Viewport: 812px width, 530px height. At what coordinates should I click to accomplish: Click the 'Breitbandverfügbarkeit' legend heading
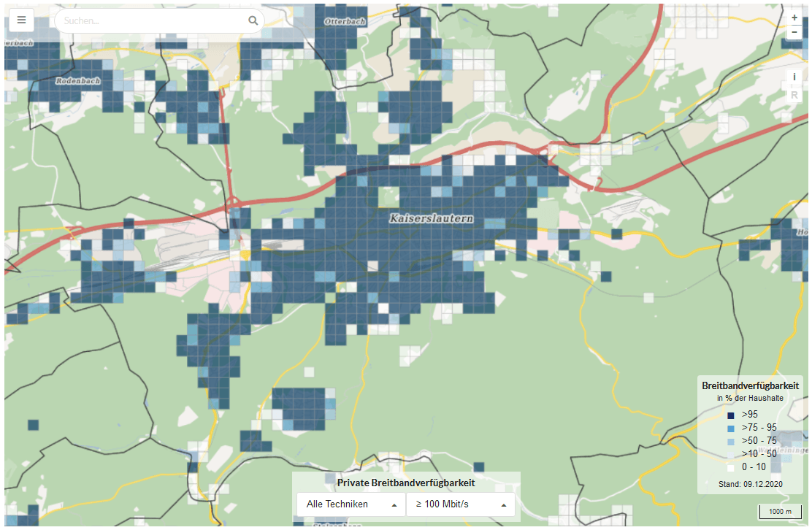pos(750,385)
